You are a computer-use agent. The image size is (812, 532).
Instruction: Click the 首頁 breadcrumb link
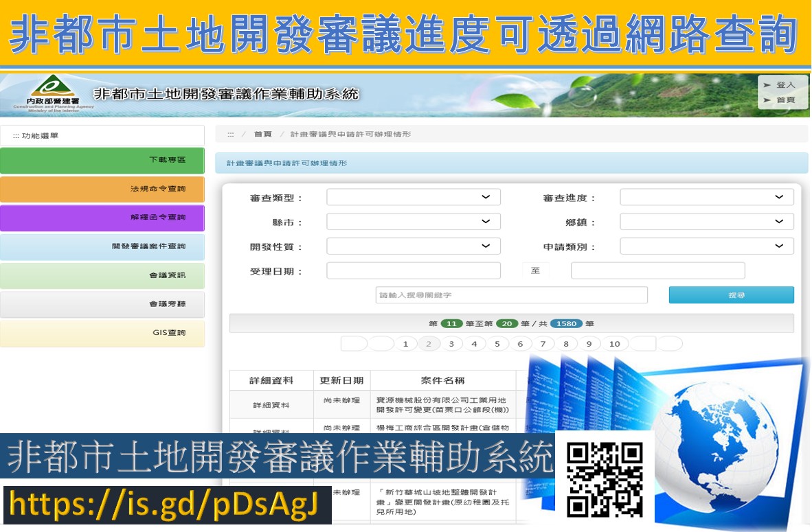(263, 134)
